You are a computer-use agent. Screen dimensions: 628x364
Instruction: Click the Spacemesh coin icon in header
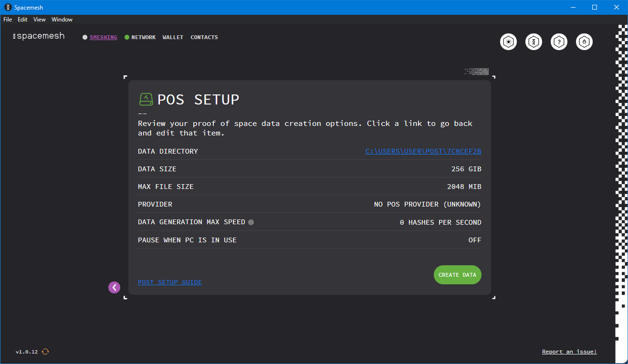pyautogui.click(x=534, y=42)
